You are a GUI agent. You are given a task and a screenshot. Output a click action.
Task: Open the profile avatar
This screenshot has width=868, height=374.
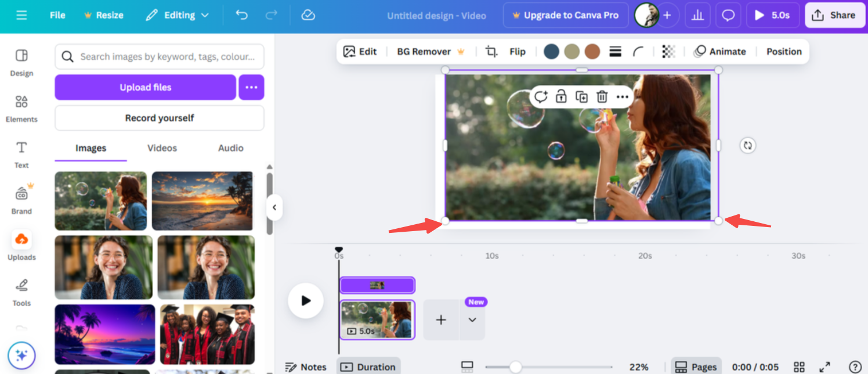(x=646, y=15)
